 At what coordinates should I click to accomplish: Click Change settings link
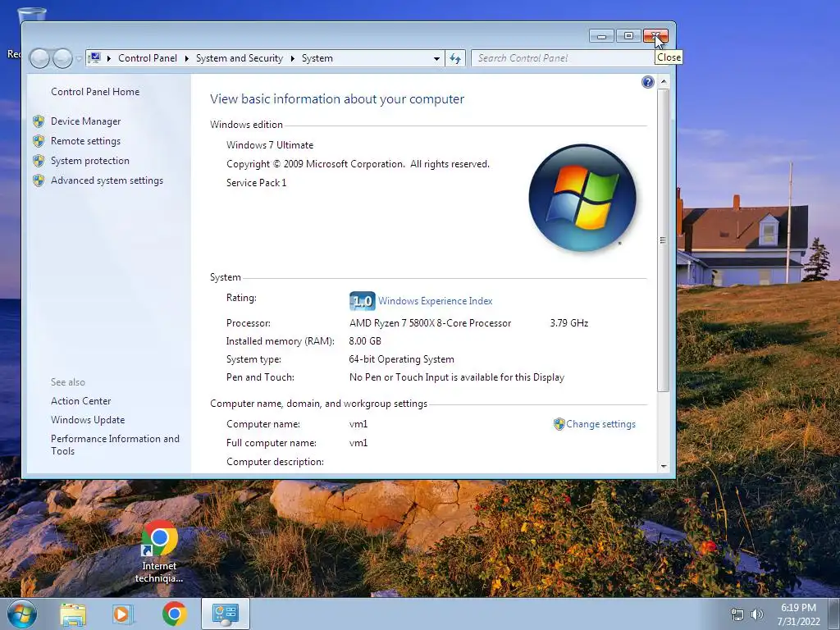601,424
